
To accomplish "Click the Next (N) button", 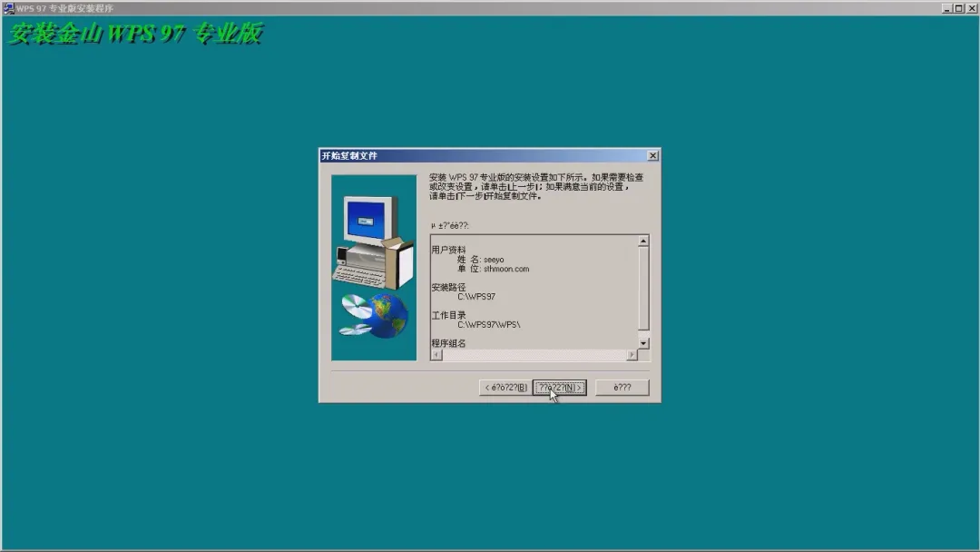I will (x=559, y=388).
